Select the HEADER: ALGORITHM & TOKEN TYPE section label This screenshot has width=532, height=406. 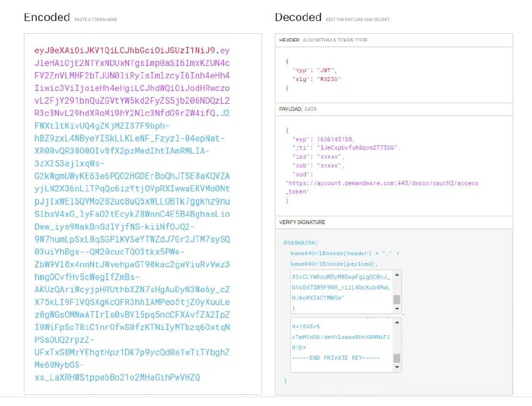click(x=323, y=40)
